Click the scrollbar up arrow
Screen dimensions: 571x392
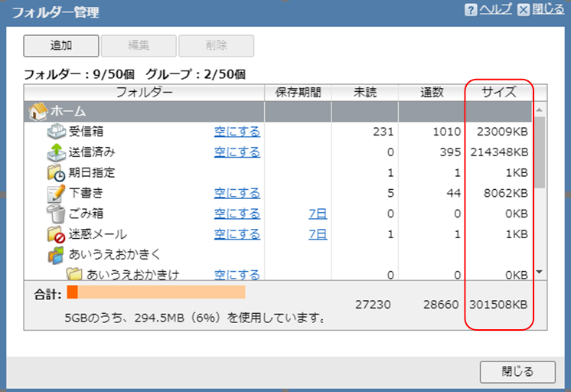pyautogui.click(x=539, y=109)
